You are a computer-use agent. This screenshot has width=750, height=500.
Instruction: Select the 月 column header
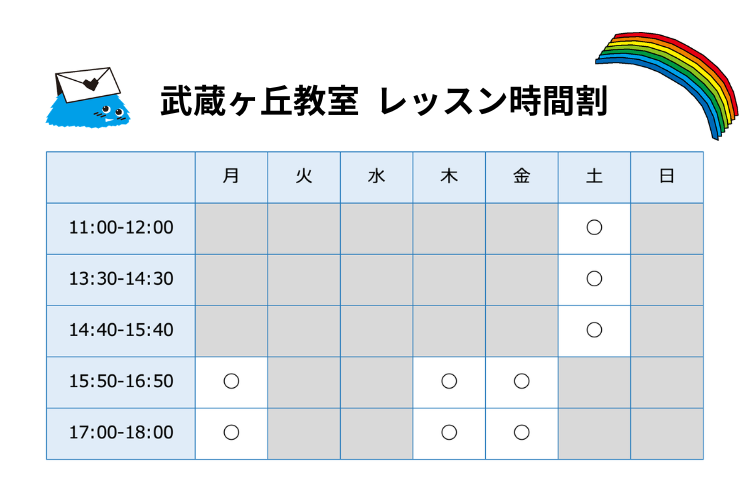tap(231, 177)
